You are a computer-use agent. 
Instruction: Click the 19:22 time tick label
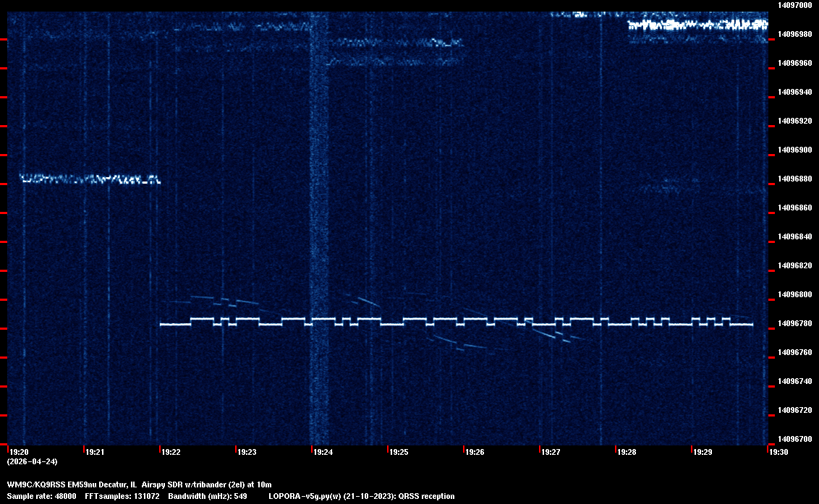click(x=171, y=452)
